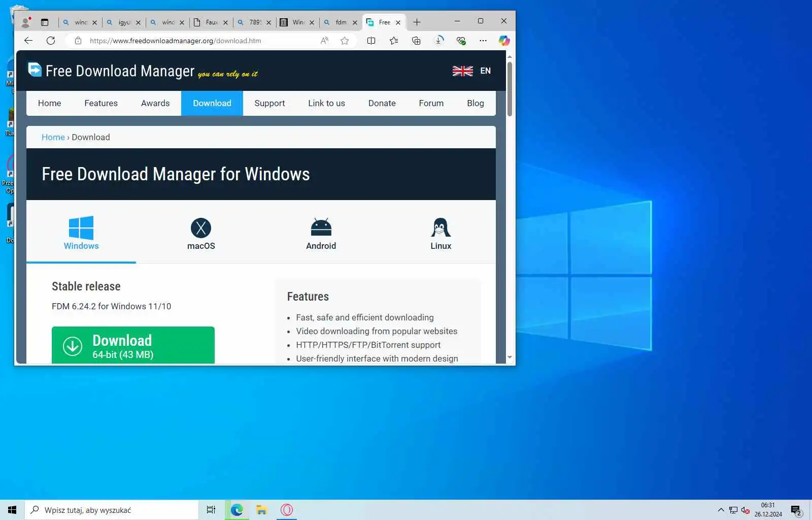812x520 pixels.
Task: Open a new tab with plus button
Action: (417, 22)
